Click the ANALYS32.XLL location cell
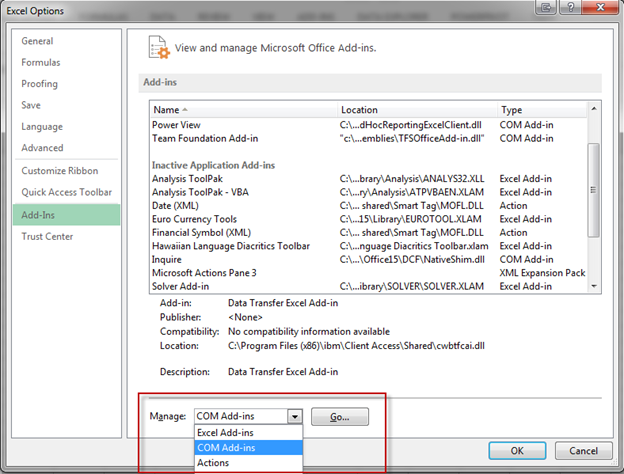Screen dimensions: 624x474 coord(412,179)
